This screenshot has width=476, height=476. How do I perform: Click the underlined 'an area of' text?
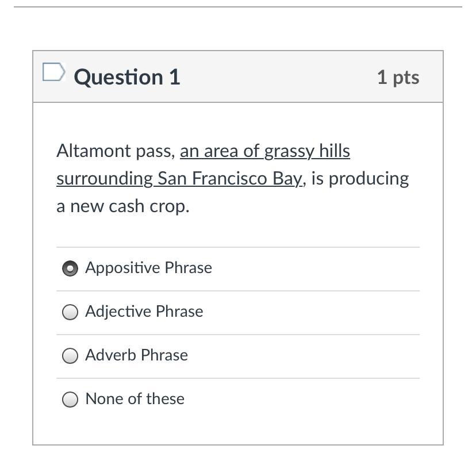click(x=220, y=151)
